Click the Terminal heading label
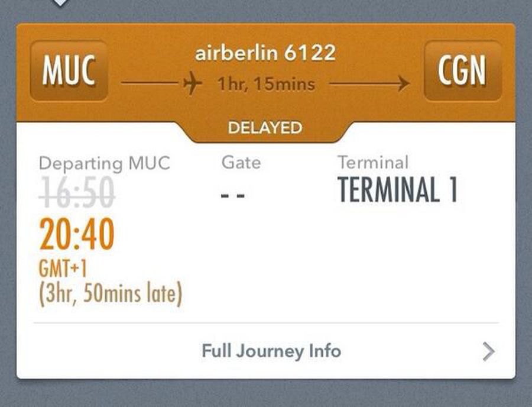 [x=372, y=161]
